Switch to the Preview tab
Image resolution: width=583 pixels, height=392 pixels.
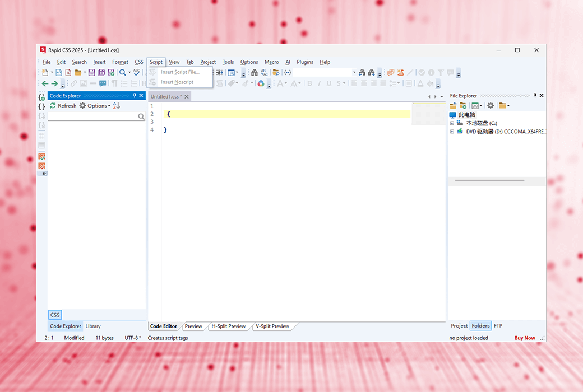pos(193,326)
